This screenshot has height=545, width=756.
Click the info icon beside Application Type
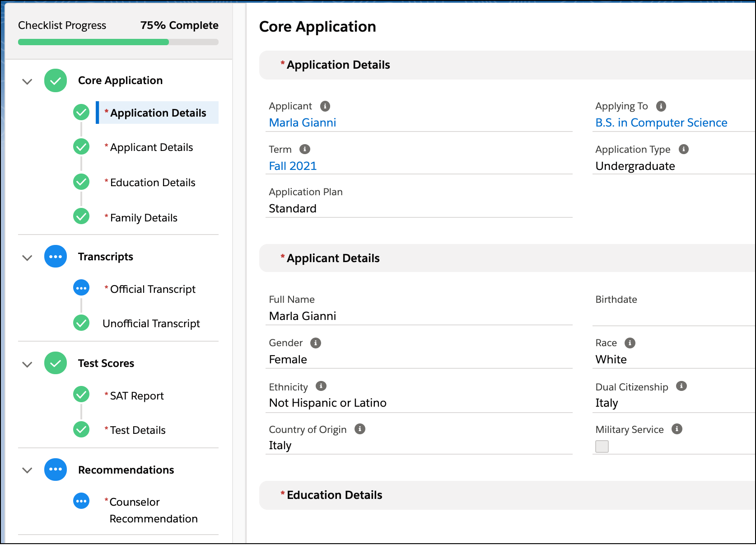pos(685,149)
